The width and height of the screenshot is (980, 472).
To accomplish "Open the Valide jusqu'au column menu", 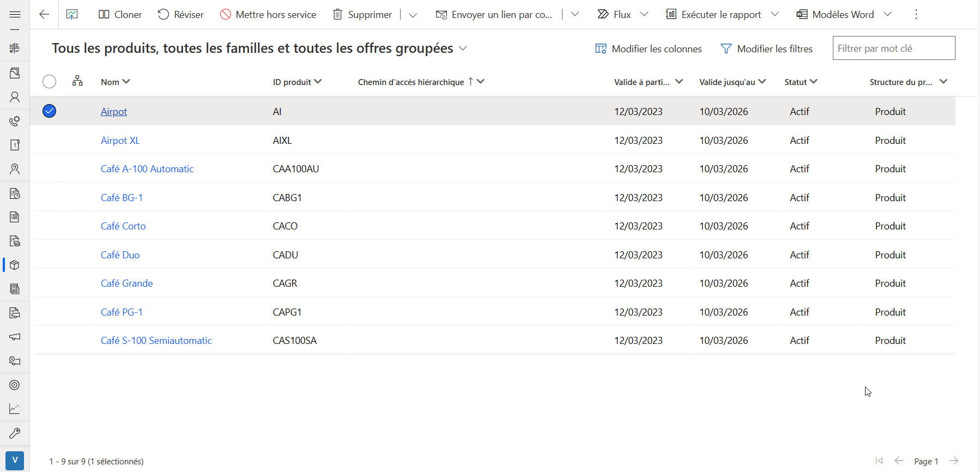I will tap(733, 82).
